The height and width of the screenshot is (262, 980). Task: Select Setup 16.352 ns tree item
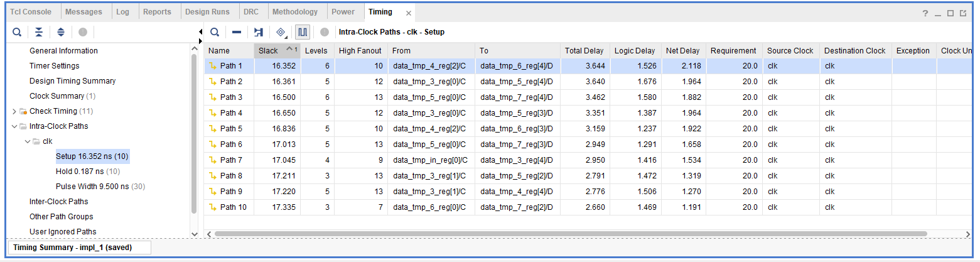tap(92, 156)
